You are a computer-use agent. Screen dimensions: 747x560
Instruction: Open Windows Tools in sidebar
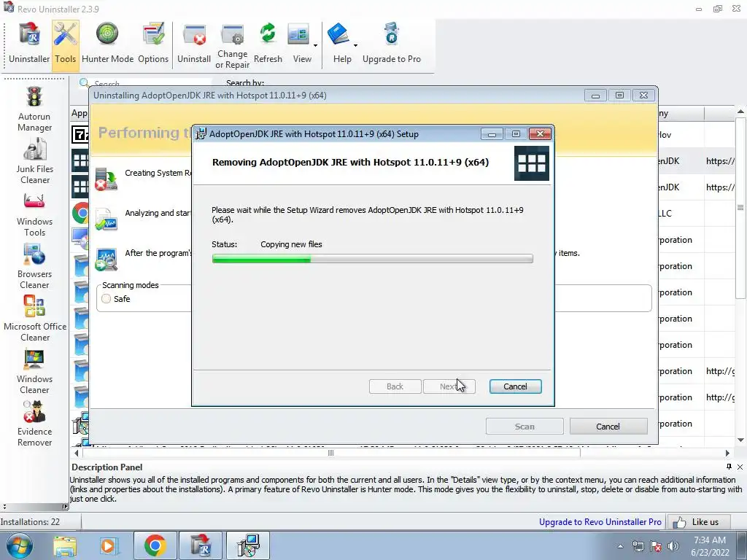click(x=34, y=214)
